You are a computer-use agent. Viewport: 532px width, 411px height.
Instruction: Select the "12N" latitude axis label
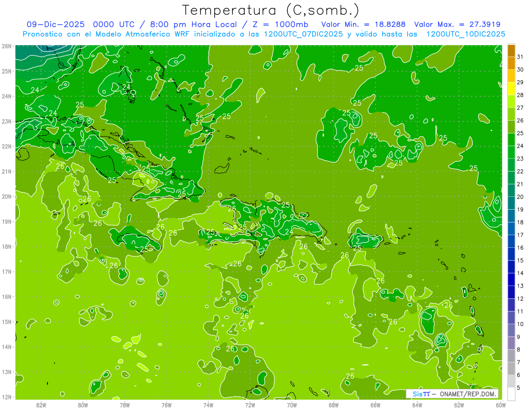(x=6, y=397)
